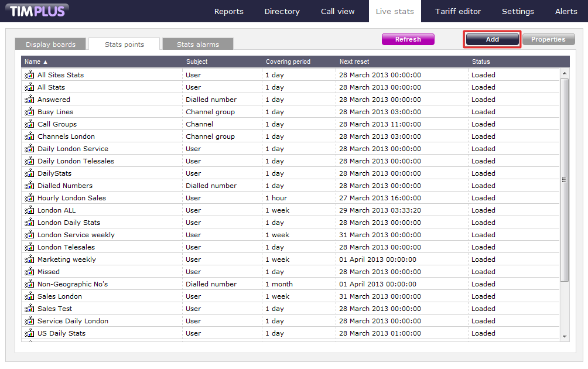Viewport: 588px width, 369px height.
Task: Click the icon next to Non-Geographic No's
Action: pyautogui.click(x=29, y=284)
